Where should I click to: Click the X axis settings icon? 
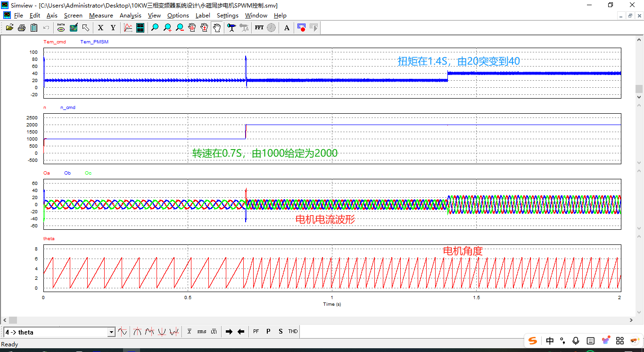pyautogui.click(x=100, y=28)
